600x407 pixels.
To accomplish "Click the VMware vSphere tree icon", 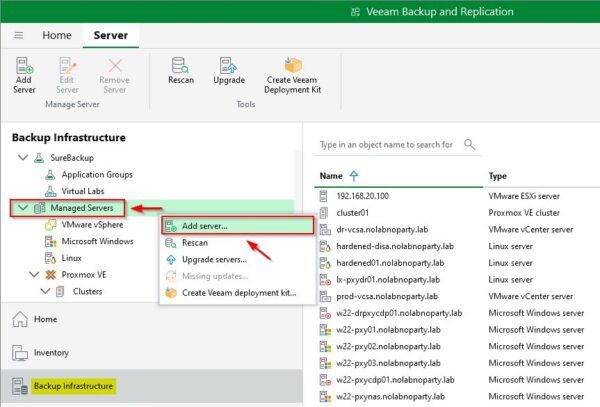I will [x=51, y=225].
